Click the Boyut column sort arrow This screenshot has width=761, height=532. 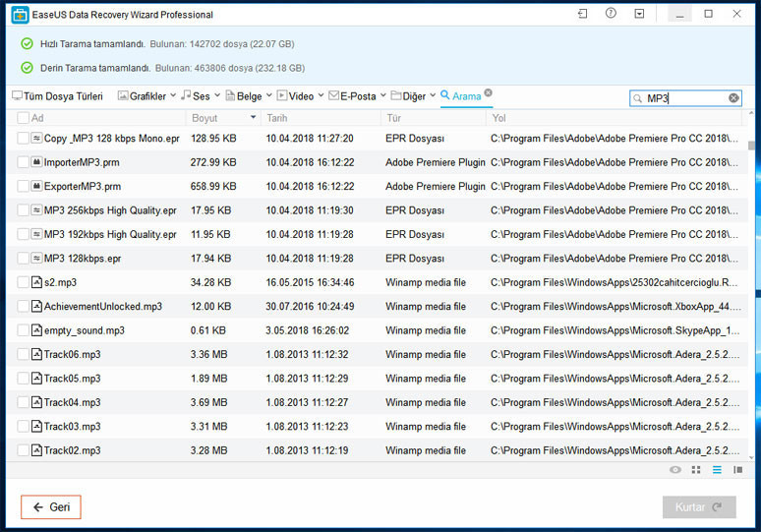tap(253, 117)
